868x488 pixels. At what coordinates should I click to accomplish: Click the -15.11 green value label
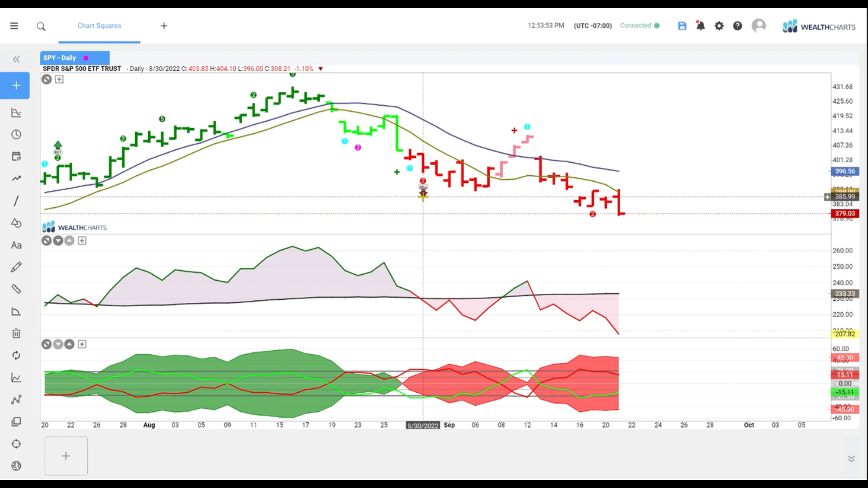(844, 392)
